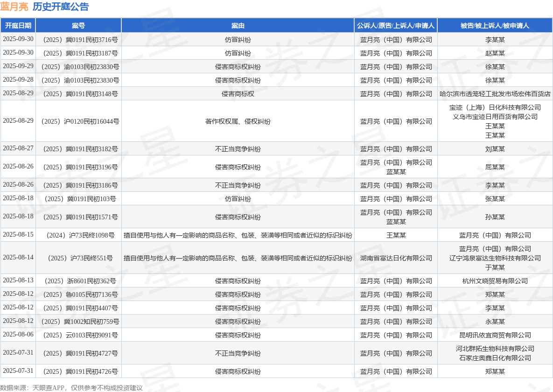Click defendant 张某某

tap(495, 199)
